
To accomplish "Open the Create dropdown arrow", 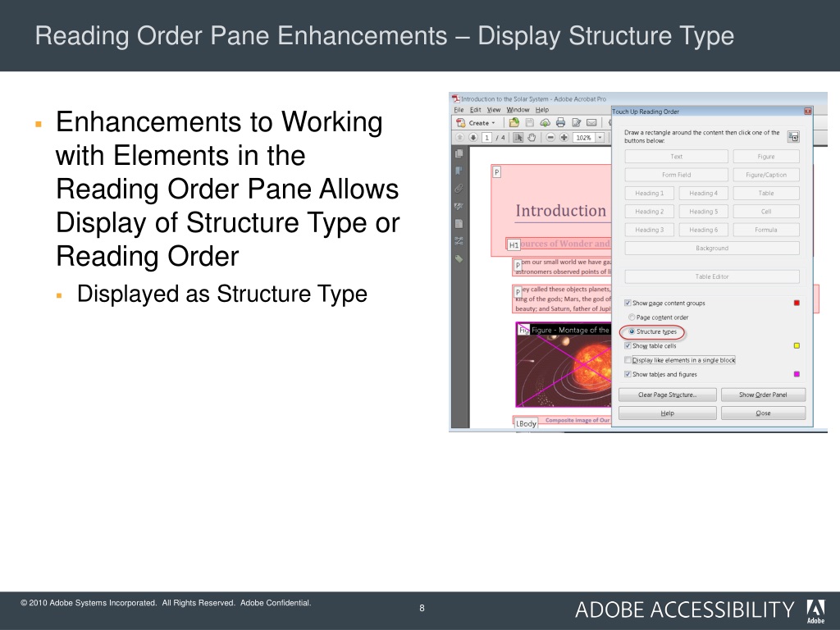I will click(x=493, y=123).
